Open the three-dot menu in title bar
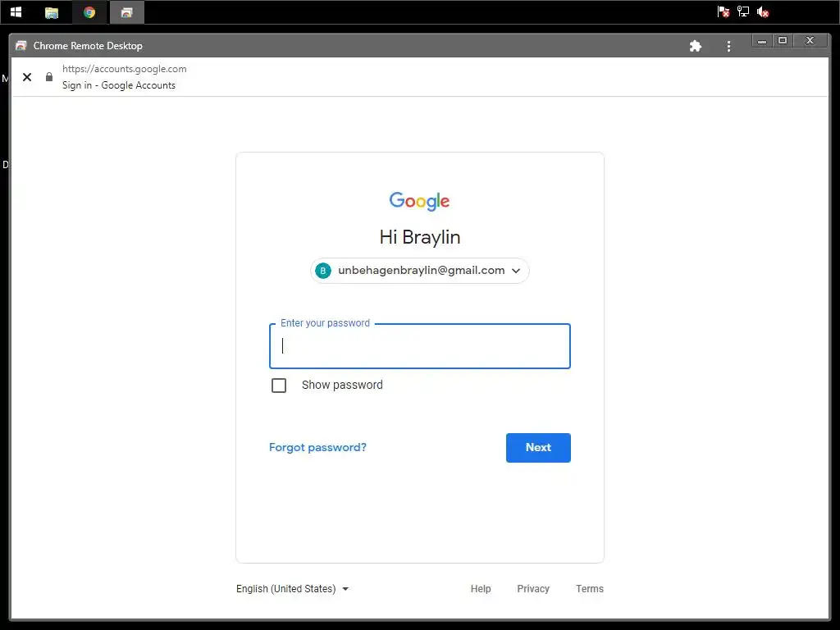Screen dimensions: 840x630 pyautogui.click(x=728, y=46)
